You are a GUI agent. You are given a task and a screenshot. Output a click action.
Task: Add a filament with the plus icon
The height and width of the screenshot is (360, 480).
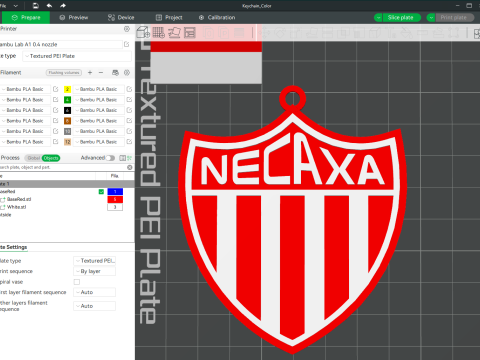point(90,72)
